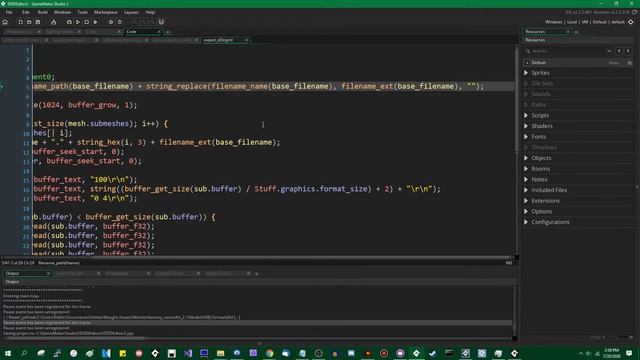Open the Windows menu

62,12
